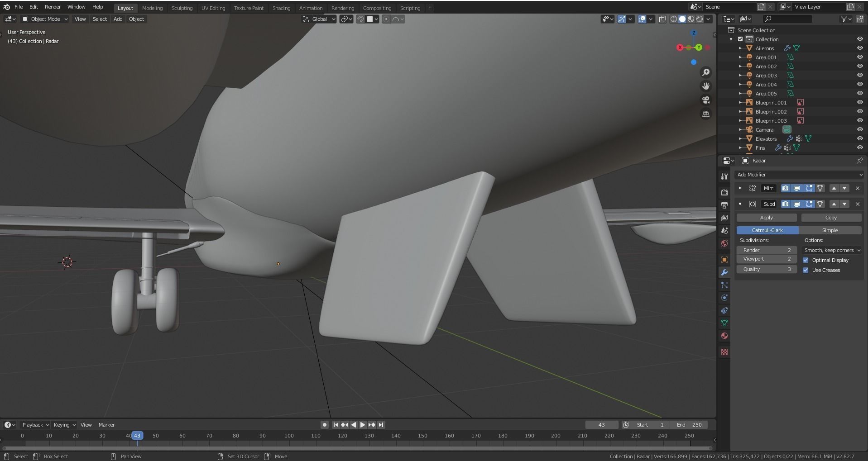The image size is (868, 461).
Task: Play the animation forward
Action: pyautogui.click(x=362, y=425)
